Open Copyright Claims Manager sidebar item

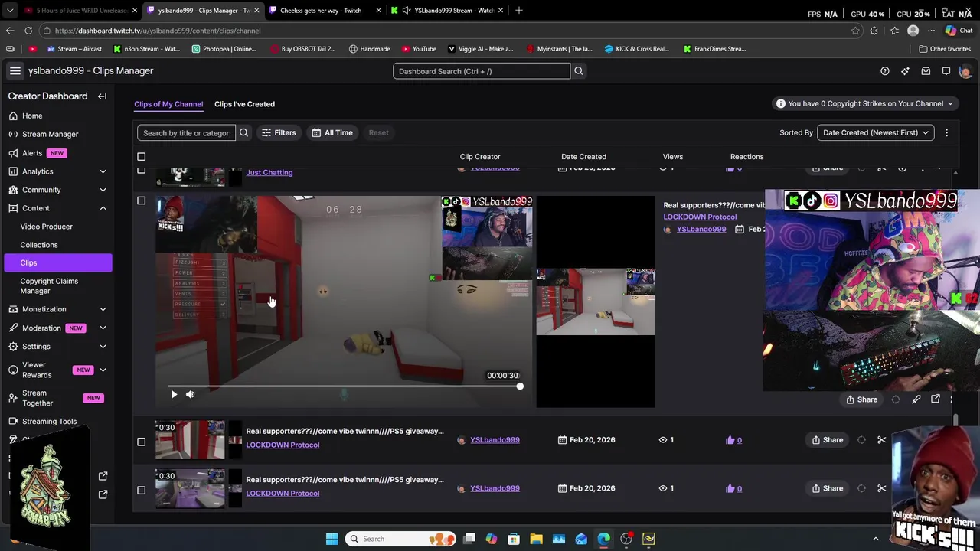49,285
